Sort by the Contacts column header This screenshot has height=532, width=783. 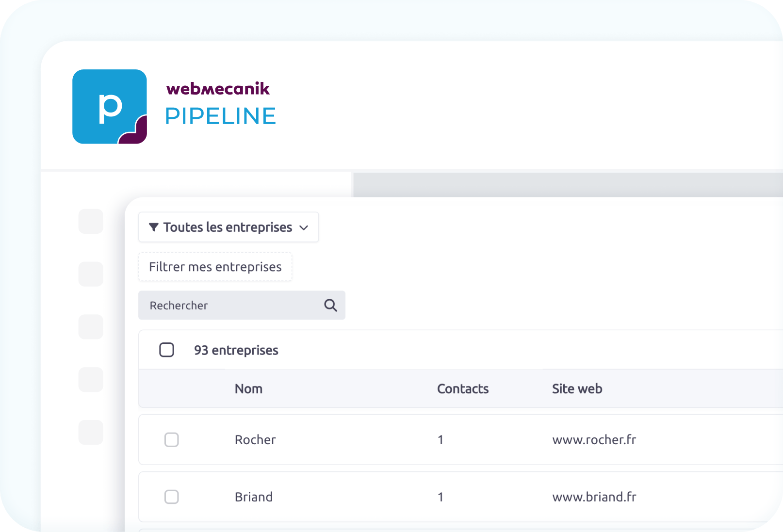pos(462,389)
